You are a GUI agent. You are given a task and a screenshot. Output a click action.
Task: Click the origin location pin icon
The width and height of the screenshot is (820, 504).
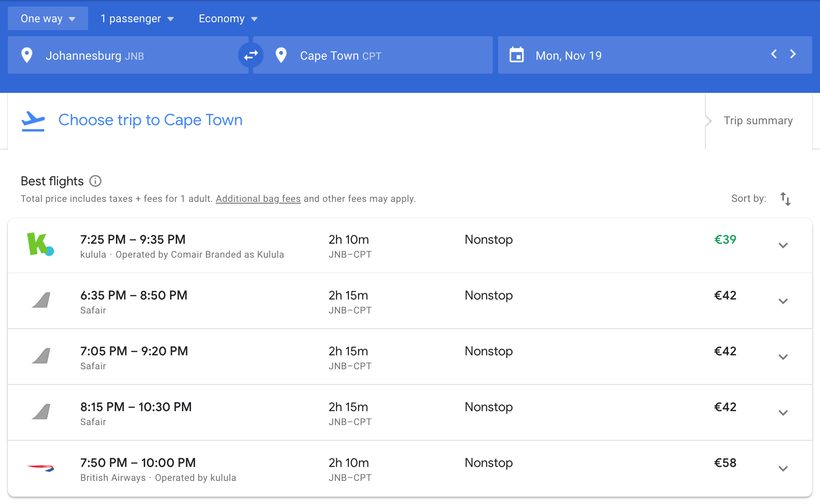pyautogui.click(x=27, y=55)
